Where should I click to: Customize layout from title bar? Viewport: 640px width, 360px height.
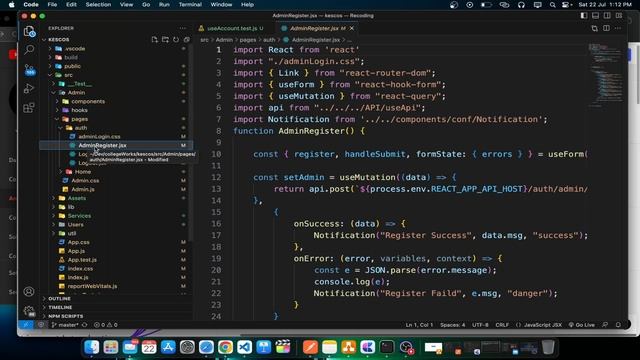(x=619, y=16)
